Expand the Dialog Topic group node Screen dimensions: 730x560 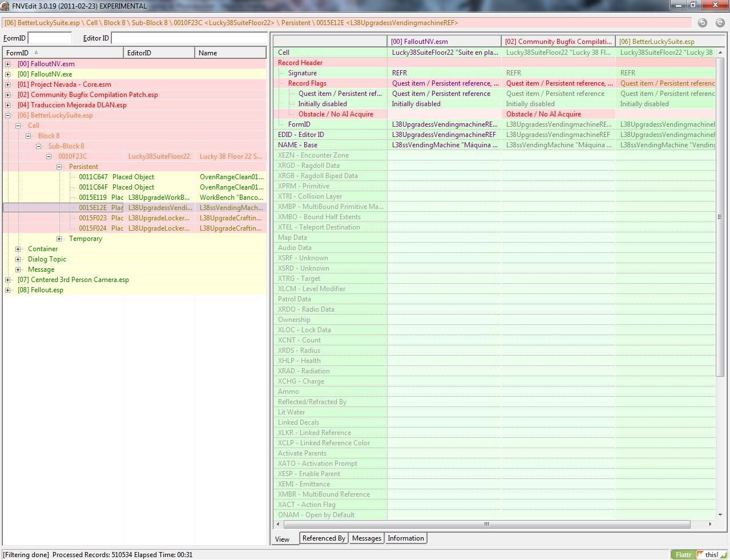coord(18,259)
